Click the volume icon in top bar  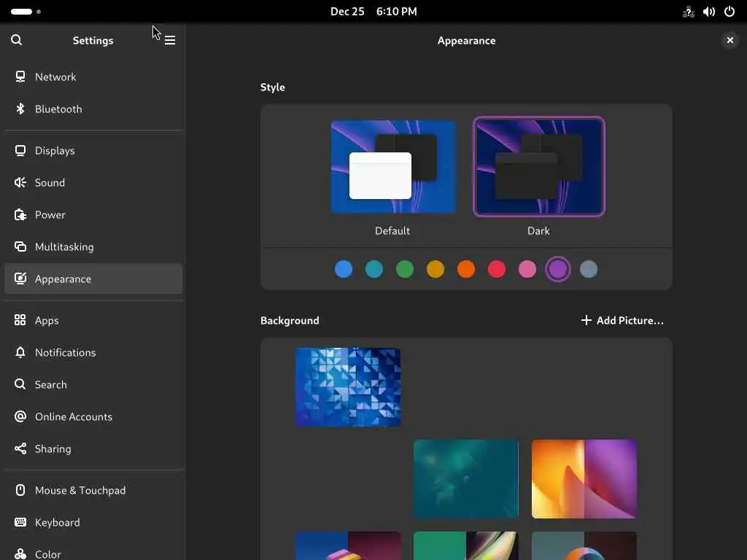click(709, 12)
